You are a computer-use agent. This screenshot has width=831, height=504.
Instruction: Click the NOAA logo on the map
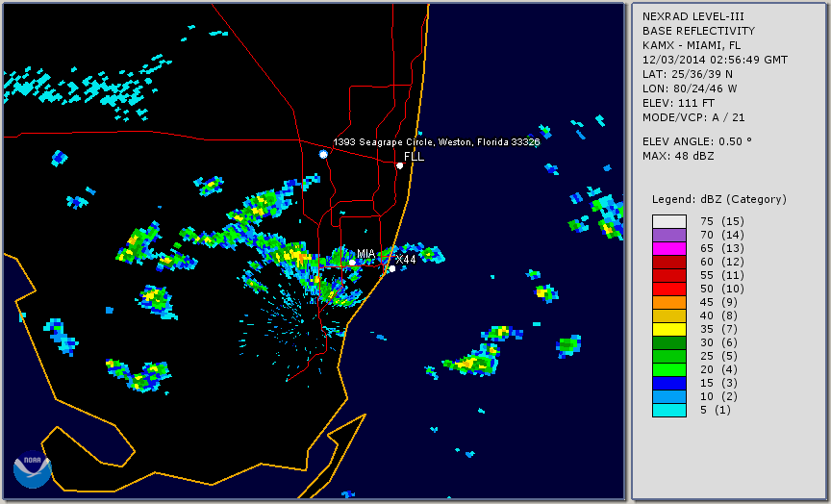click(33, 469)
